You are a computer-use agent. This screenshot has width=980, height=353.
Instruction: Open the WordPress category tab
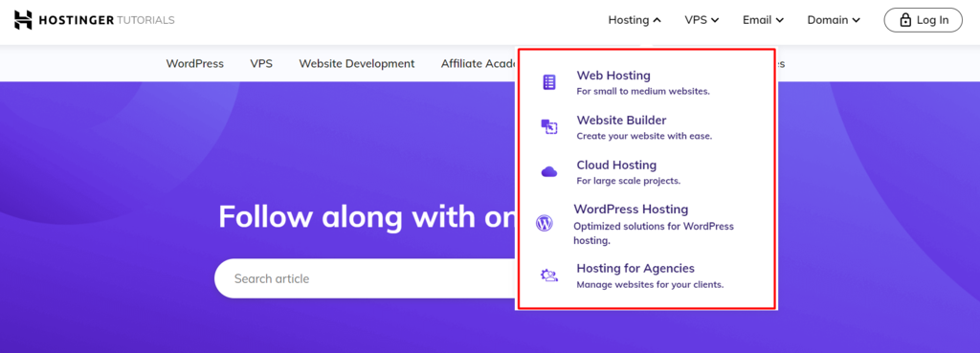pos(195,64)
